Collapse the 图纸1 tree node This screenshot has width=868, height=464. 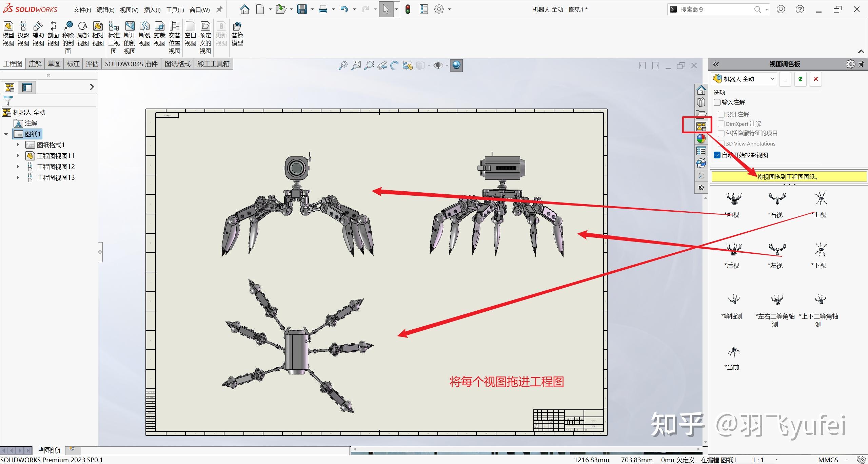pos(6,134)
